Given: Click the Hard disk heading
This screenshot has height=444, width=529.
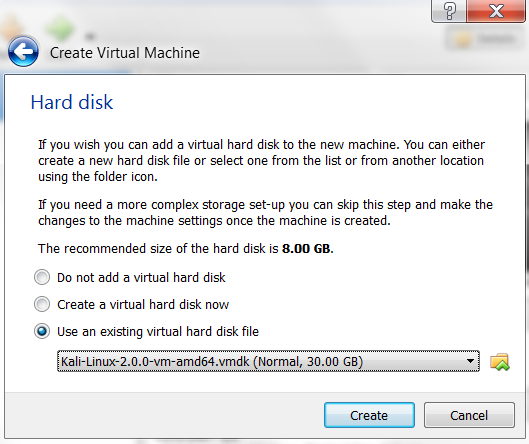Looking at the screenshot, I should point(72,102).
